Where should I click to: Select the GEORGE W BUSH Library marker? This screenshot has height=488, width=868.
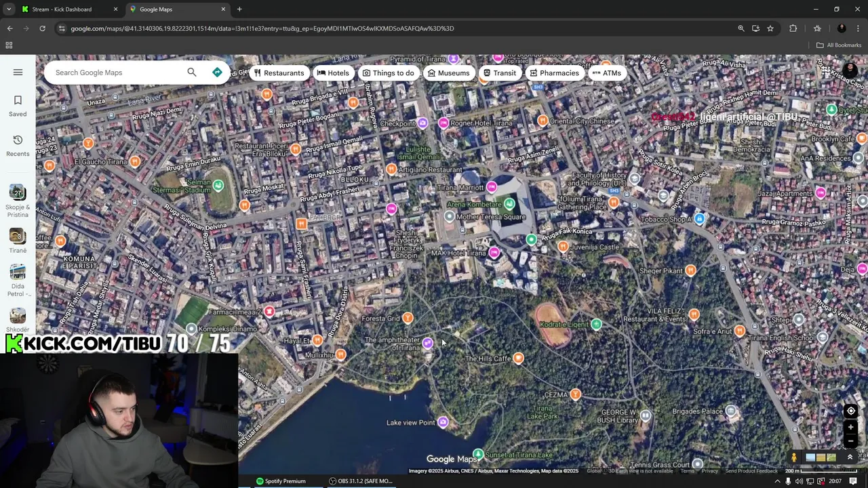point(645,415)
